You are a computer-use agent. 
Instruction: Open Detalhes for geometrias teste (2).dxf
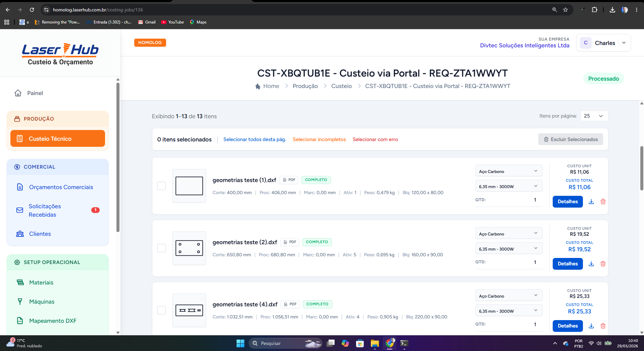click(567, 264)
